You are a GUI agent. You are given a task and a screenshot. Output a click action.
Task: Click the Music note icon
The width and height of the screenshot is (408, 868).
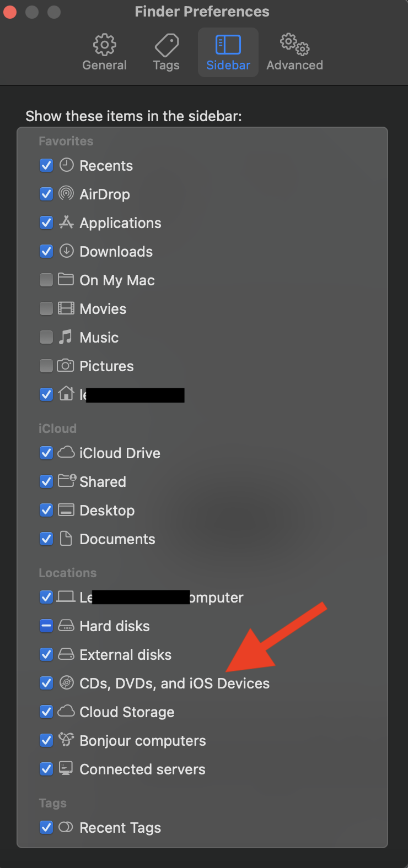[x=66, y=337]
